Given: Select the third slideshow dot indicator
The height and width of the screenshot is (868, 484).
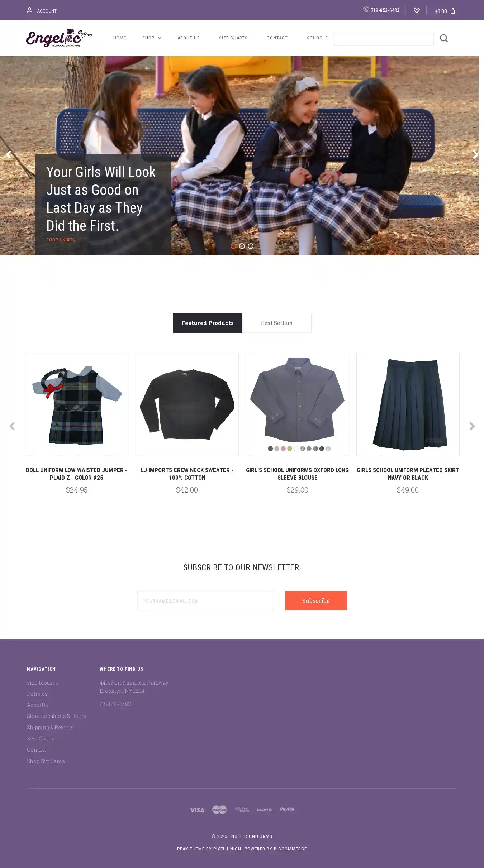Looking at the screenshot, I should click(251, 246).
